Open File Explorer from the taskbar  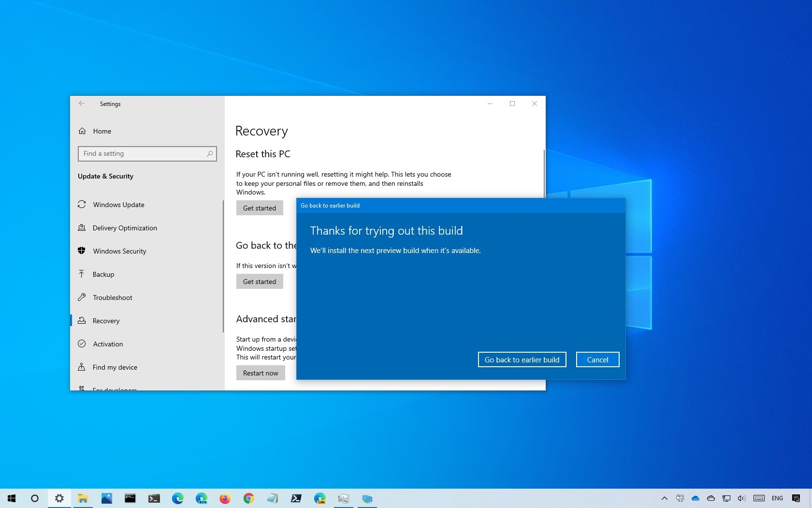tap(83, 498)
